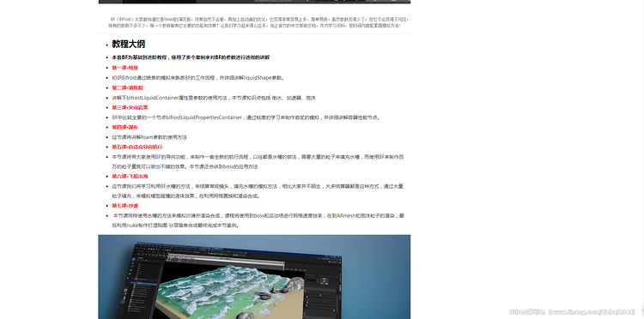Select the line mentioning liquidShape参数
This screenshot has height=319, width=644.
click(x=198, y=77)
